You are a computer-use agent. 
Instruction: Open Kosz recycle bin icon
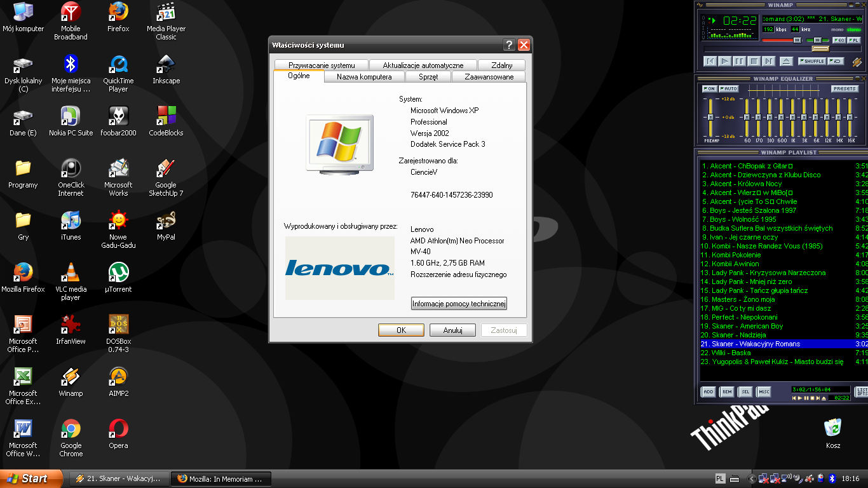(x=833, y=434)
